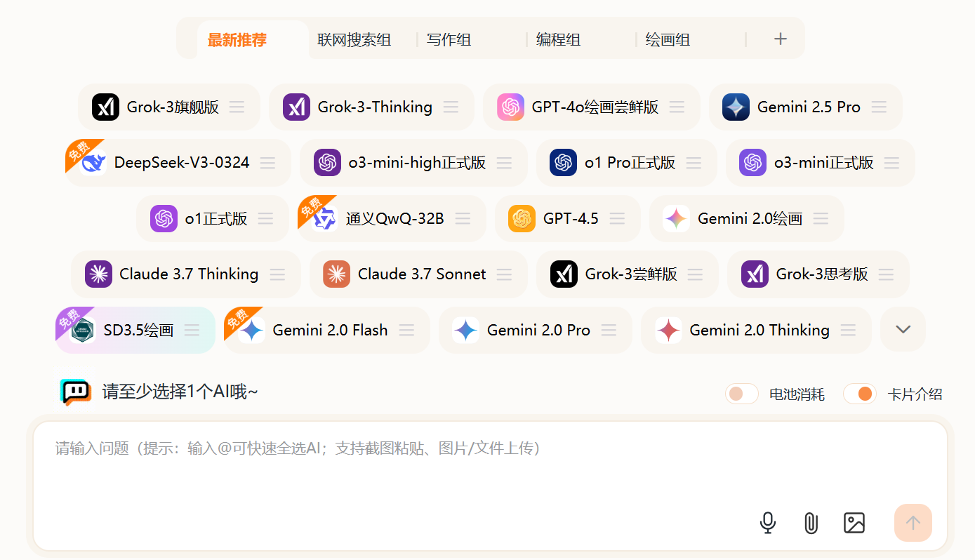Open the menu handle on DeepSeek-V3-0324 card
975x560 pixels.
(267, 163)
